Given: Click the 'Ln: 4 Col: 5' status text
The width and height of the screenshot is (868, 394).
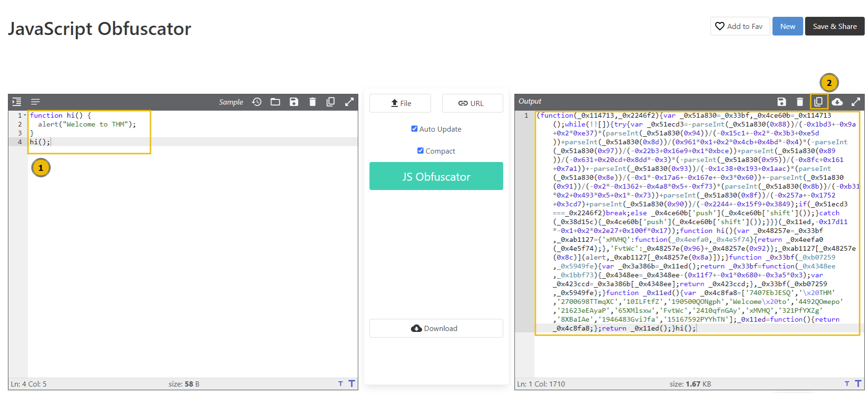Looking at the screenshot, I should [x=28, y=384].
